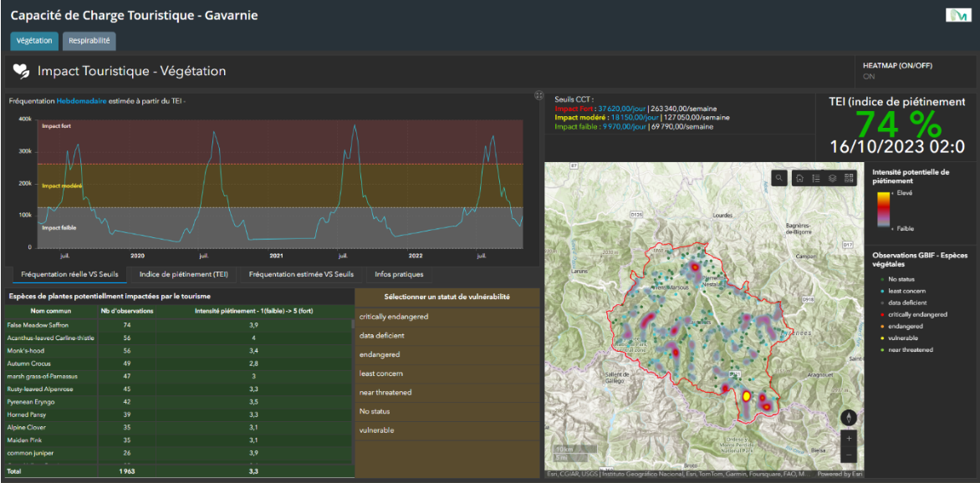Select the Alpine Clover row
Viewport: 980px width, 483px height.
pyautogui.click(x=177, y=427)
